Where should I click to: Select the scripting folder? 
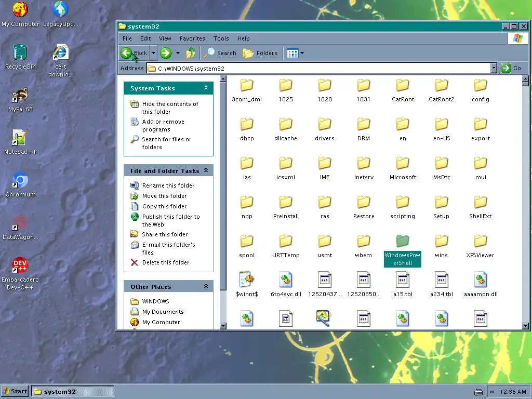[403, 207]
